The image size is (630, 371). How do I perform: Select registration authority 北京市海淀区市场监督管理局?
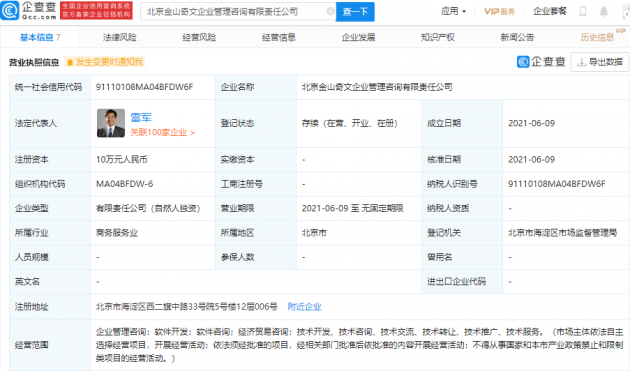pos(562,233)
